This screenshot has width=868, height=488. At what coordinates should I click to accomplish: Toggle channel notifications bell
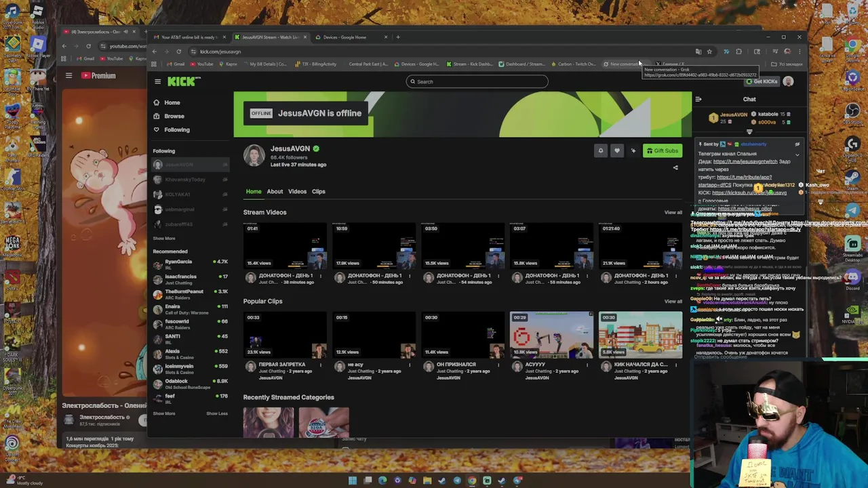(x=600, y=151)
